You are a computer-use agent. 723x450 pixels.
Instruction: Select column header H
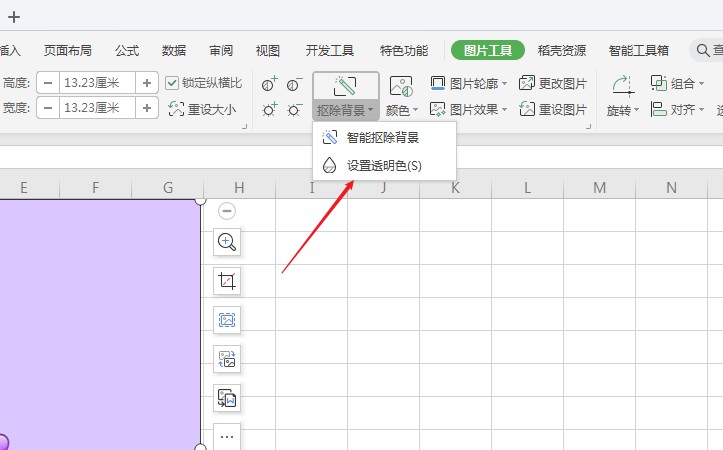239,188
